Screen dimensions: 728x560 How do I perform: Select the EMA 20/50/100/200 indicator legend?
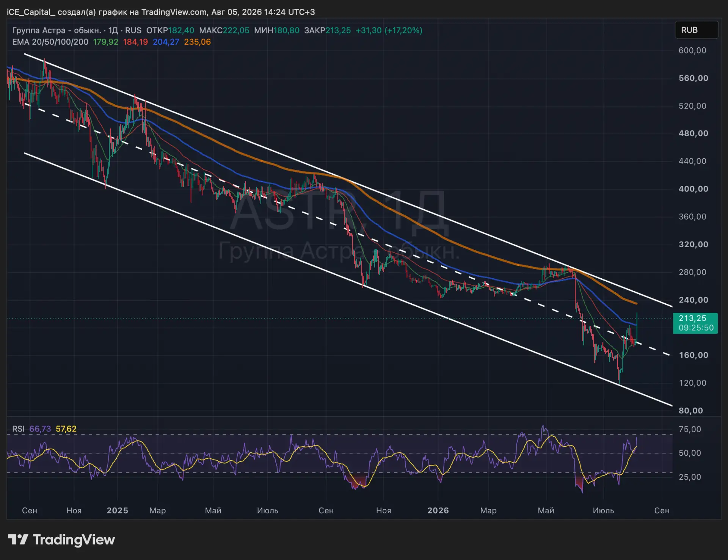pos(50,42)
